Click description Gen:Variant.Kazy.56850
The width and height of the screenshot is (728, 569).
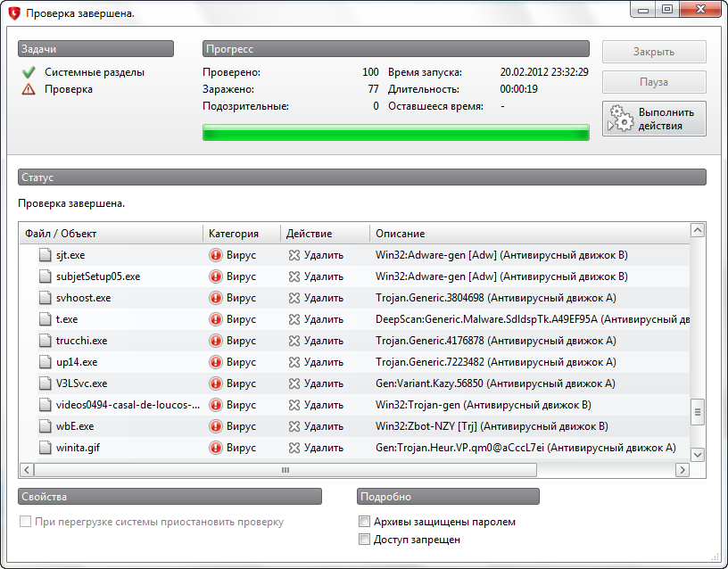429,383
